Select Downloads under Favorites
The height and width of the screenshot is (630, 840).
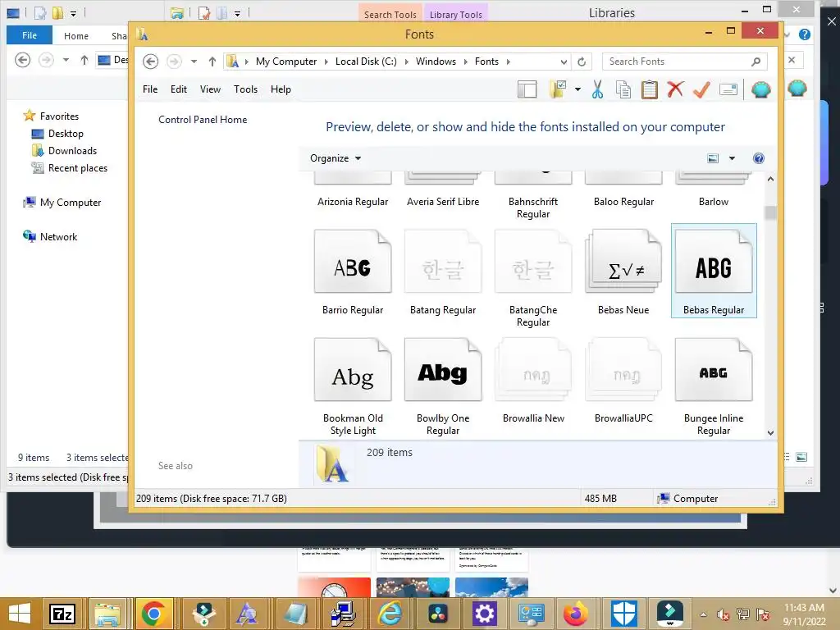(72, 151)
